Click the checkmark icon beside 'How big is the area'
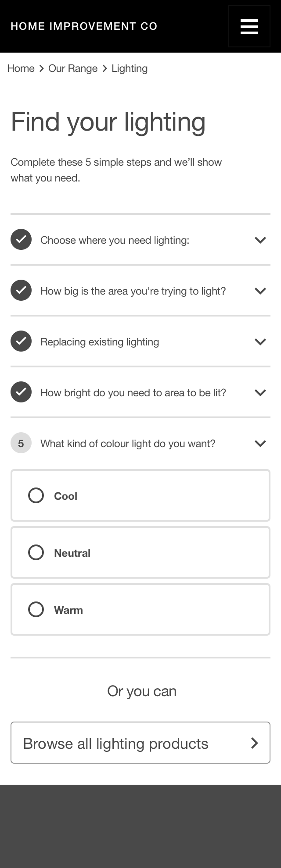The image size is (281, 868). pyautogui.click(x=21, y=290)
